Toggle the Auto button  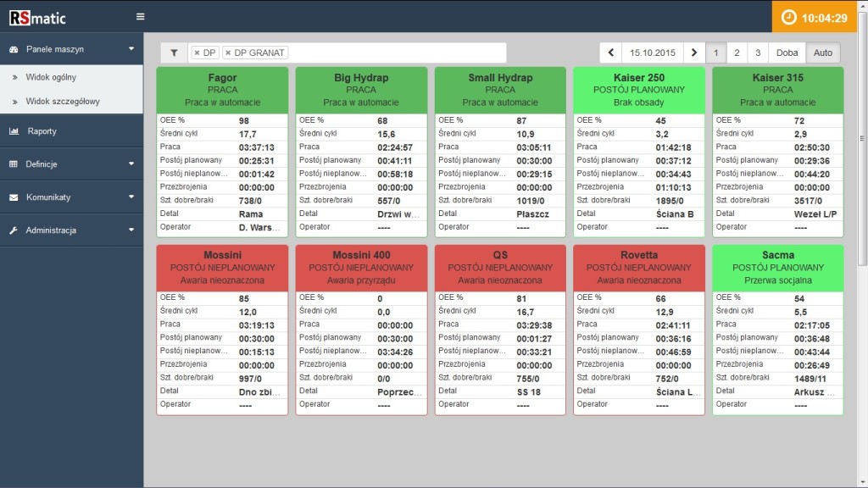pyautogui.click(x=822, y=53)
